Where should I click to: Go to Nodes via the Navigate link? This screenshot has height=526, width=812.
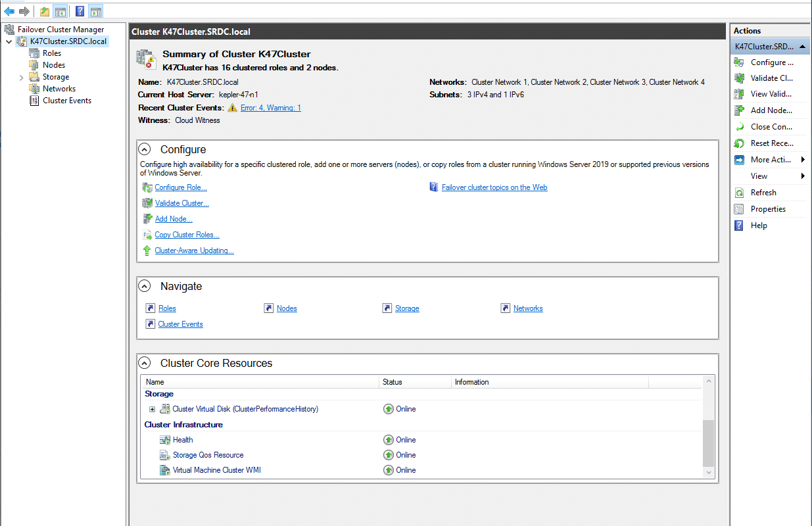coord(287,308)
